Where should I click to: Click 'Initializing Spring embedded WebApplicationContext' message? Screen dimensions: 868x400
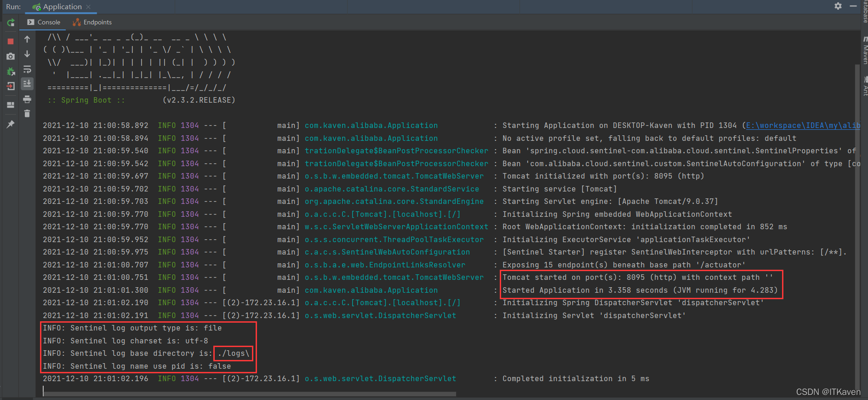(x=617, y=214)
